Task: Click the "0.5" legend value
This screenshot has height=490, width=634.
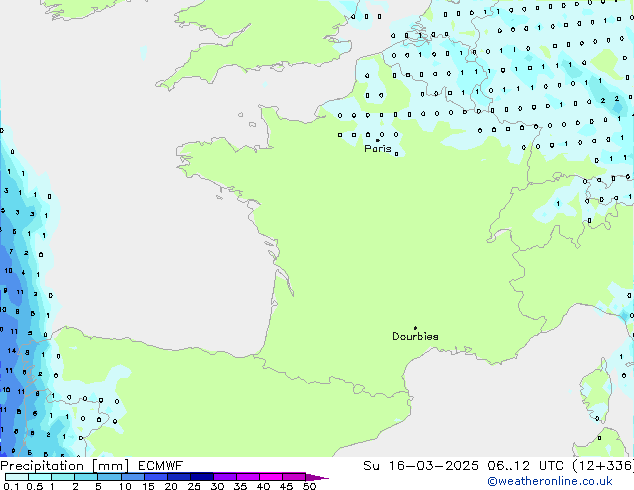Action: click(x=34, y=486)
